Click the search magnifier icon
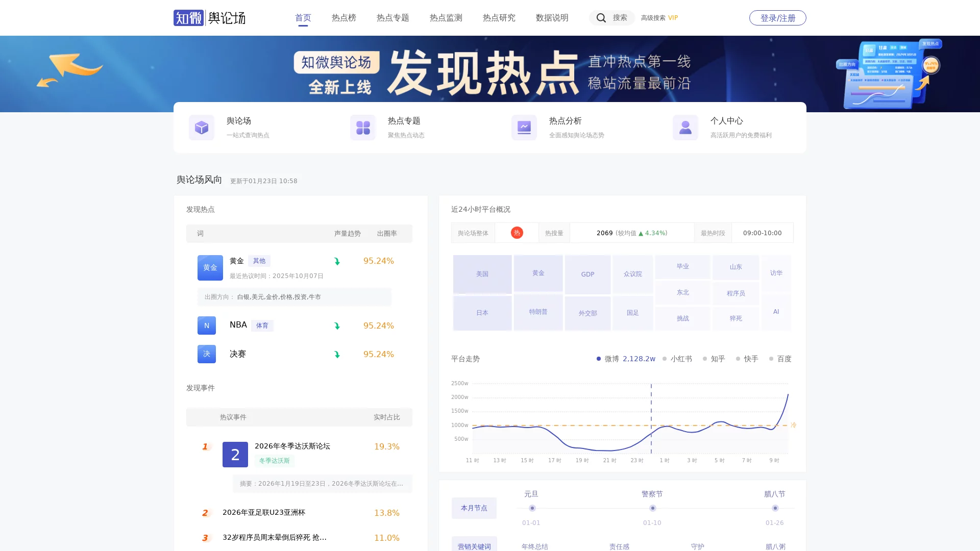The image size is (980, 551). (x=601, y=17)
